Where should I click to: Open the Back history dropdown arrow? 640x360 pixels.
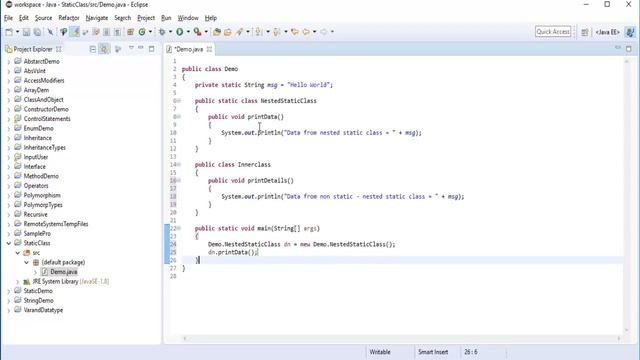314,32
